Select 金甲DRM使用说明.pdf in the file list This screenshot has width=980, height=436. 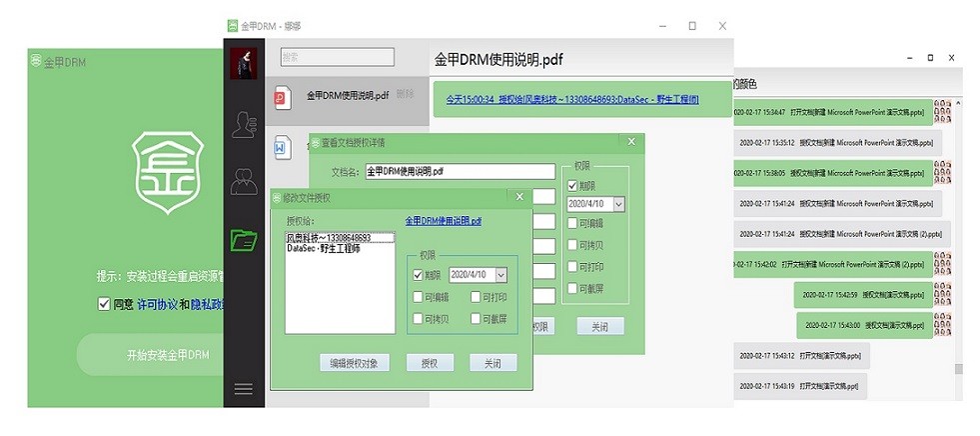click(346, 96)
